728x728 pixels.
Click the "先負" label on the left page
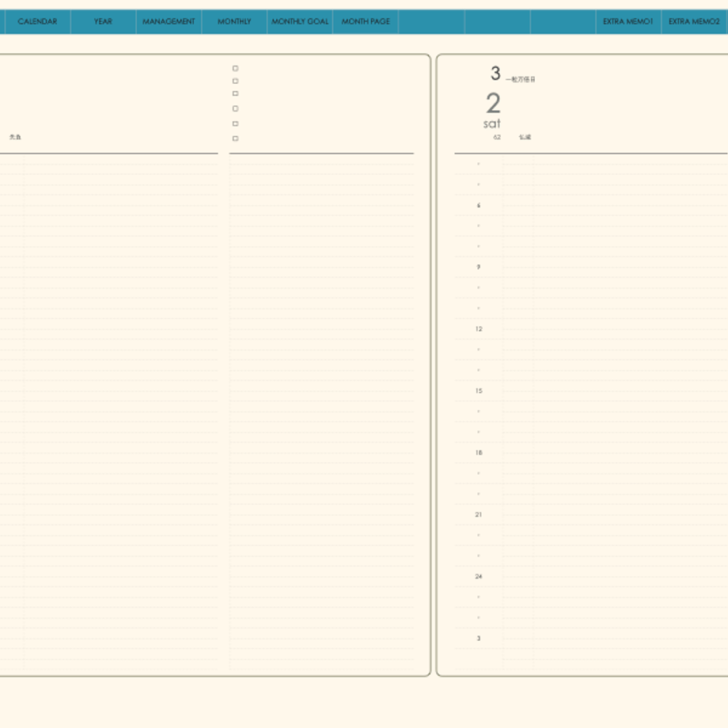(x=15, y=137)
